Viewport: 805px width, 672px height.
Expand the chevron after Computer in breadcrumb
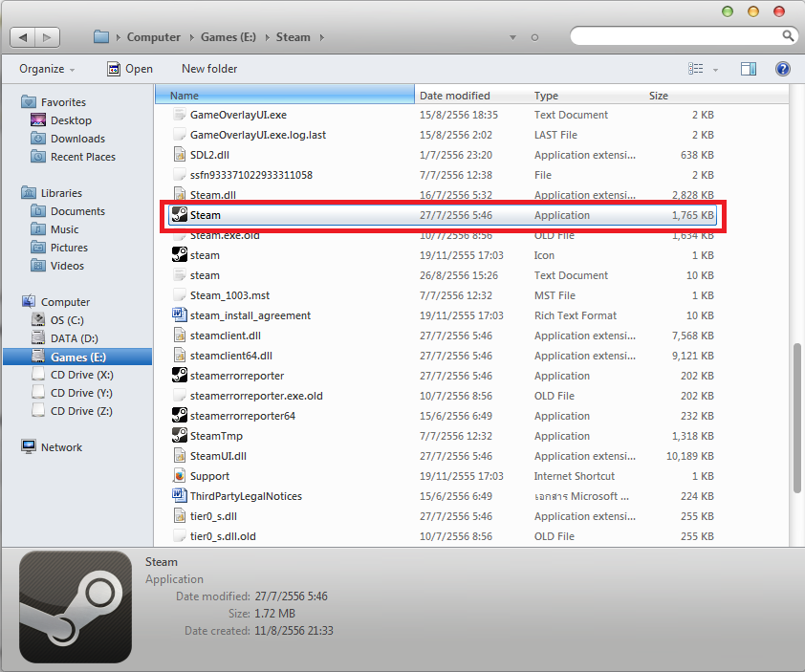click(x=191, y=37)
